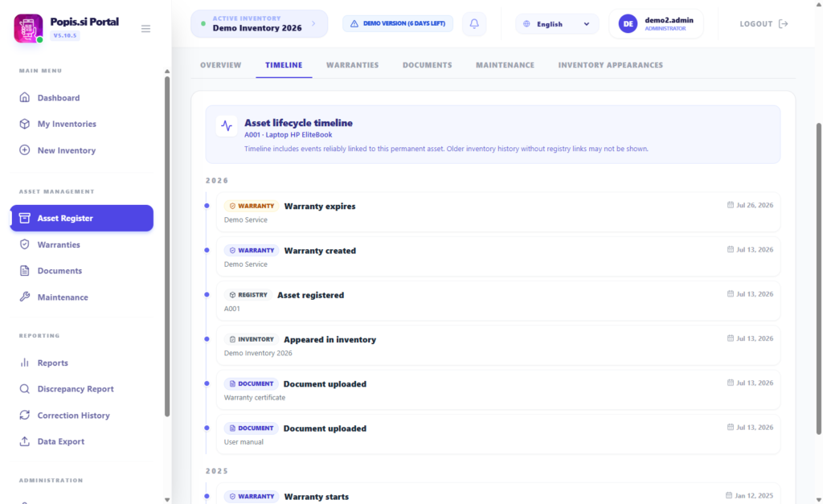Click the Reports bar chart icon

point(25,363)
